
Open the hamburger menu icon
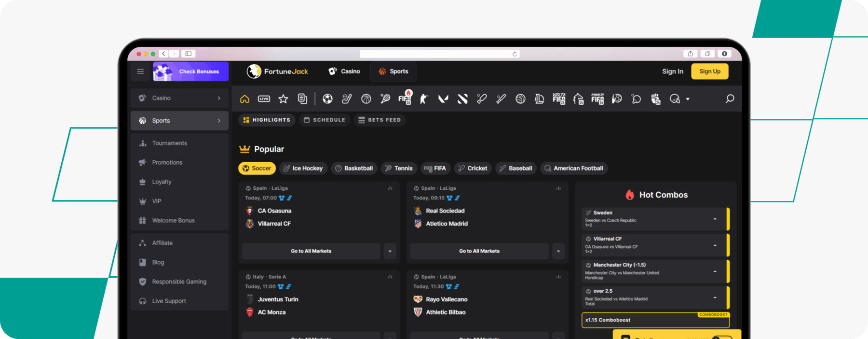140,71
